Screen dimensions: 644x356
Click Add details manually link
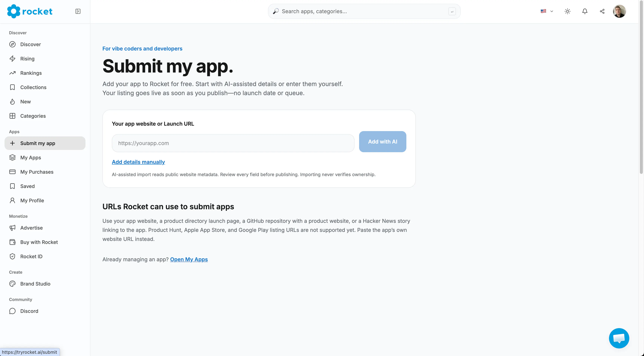point(138,162)
